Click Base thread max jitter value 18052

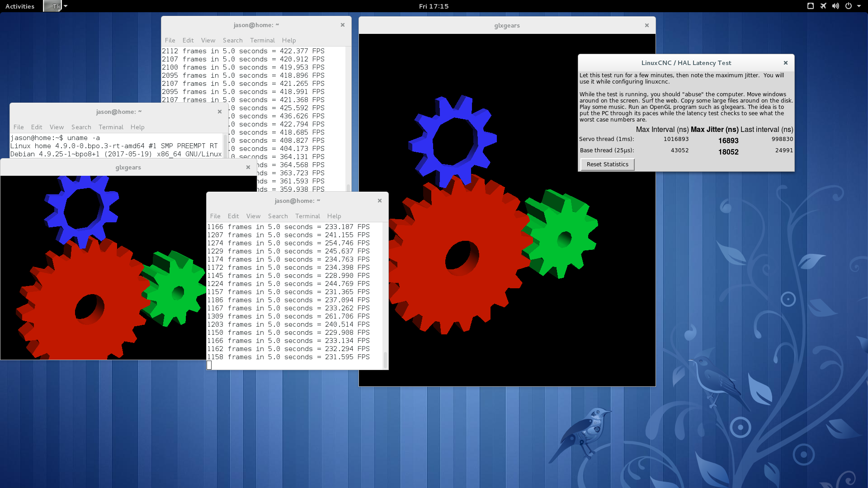[x=728, y=152]
